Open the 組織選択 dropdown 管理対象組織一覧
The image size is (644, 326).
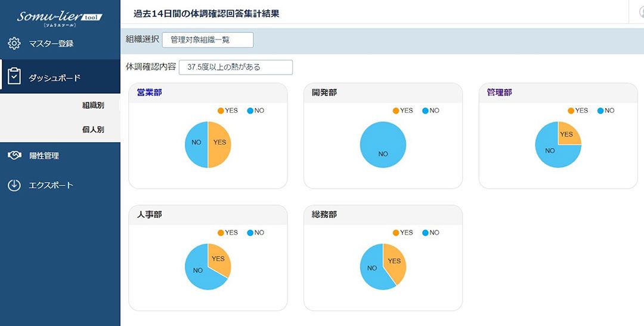(208, 40)
